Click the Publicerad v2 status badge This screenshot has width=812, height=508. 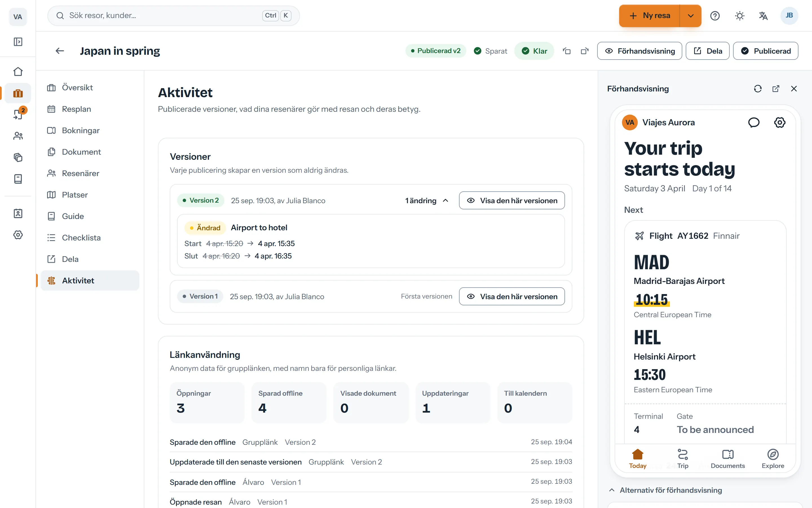click(436, 51)
